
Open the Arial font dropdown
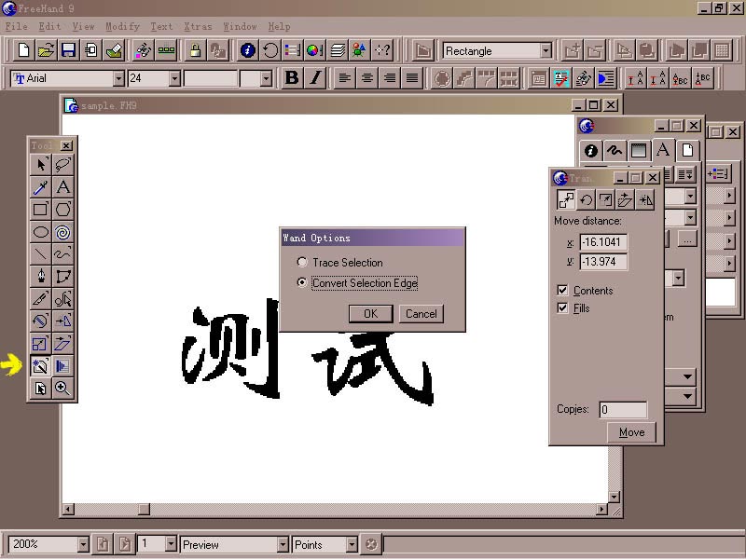click(118, 79)
